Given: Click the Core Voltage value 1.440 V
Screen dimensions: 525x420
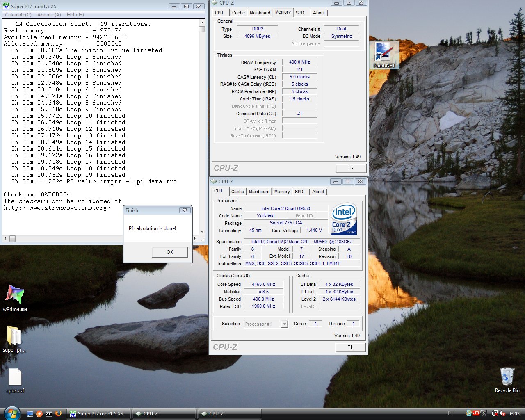Looking at the screenshot, I should [314, 230].
